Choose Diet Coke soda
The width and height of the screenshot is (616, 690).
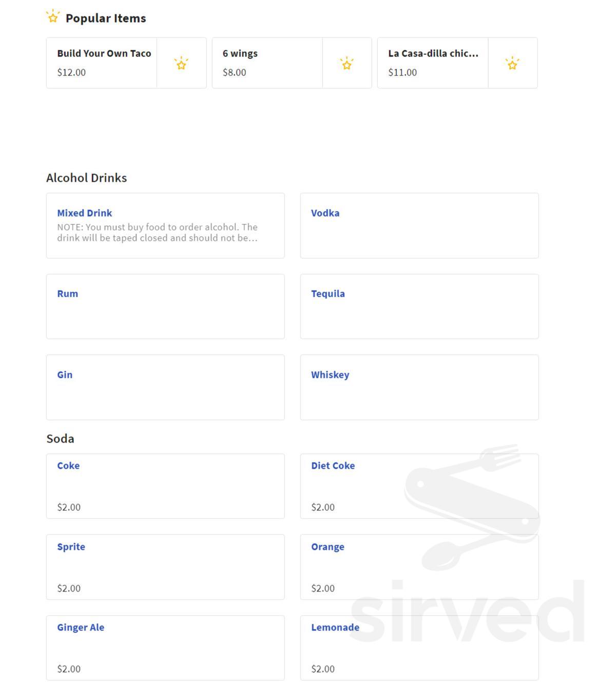[x=333, y=466]
